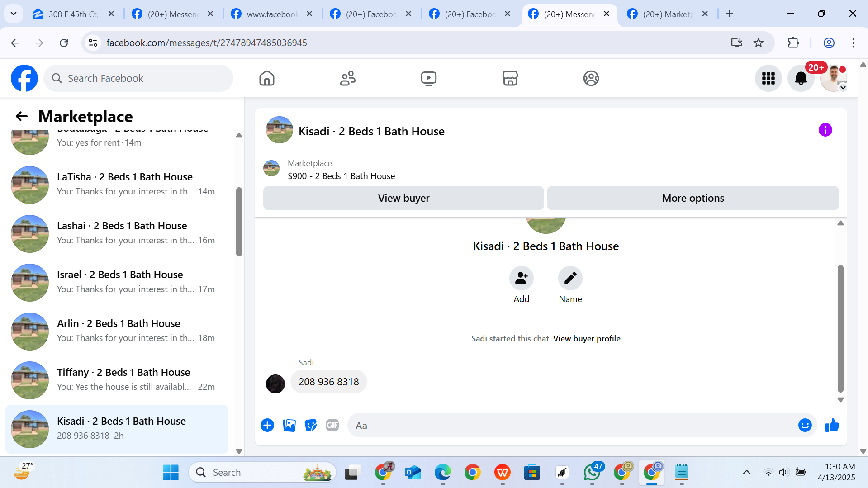Image resolution: width=868 pixels, height=488 pixels.
Task: Open the Chrome three-dot menu
Action: tap(854, 43)
